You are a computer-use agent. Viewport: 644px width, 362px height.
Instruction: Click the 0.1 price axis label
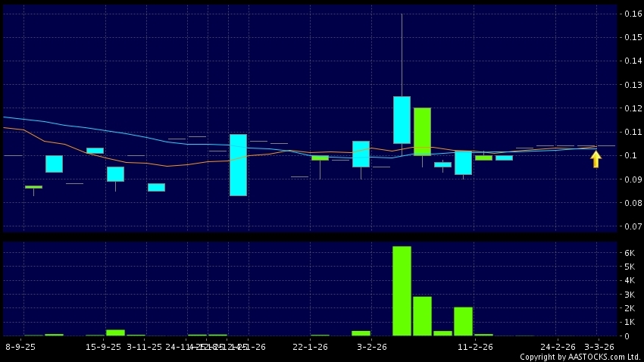click(x=630, y=155)
